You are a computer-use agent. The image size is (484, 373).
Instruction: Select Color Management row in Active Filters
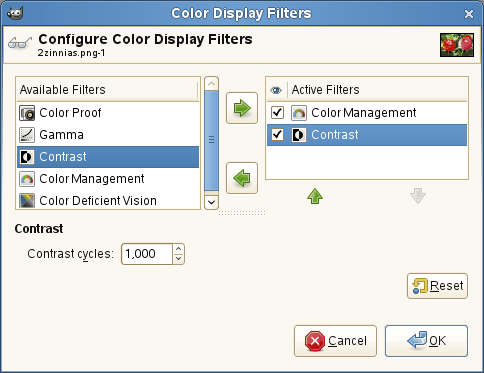point(367,113)
